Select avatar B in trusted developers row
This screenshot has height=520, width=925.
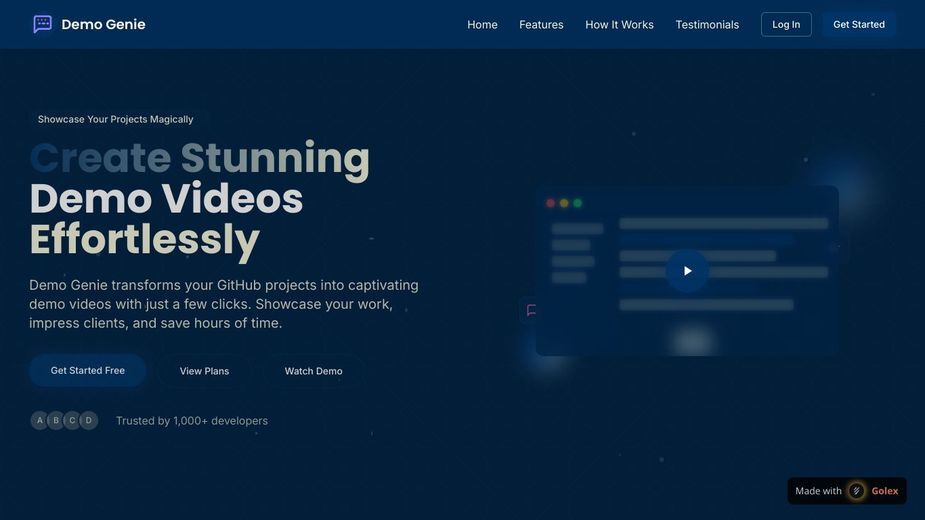click(x=56, y=420)
